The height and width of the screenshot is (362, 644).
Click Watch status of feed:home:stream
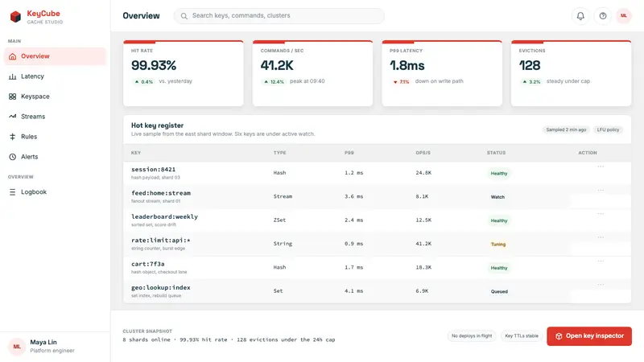(x=497, y=197)
